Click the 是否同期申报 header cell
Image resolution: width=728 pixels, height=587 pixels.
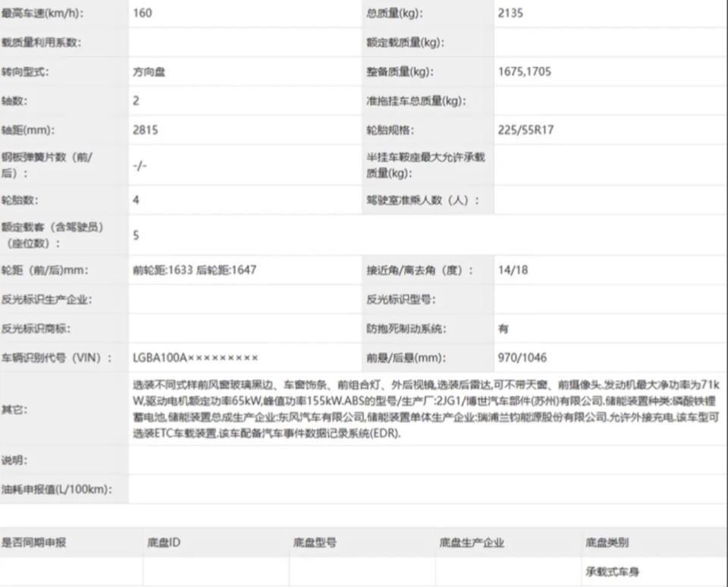click(34, 542)
